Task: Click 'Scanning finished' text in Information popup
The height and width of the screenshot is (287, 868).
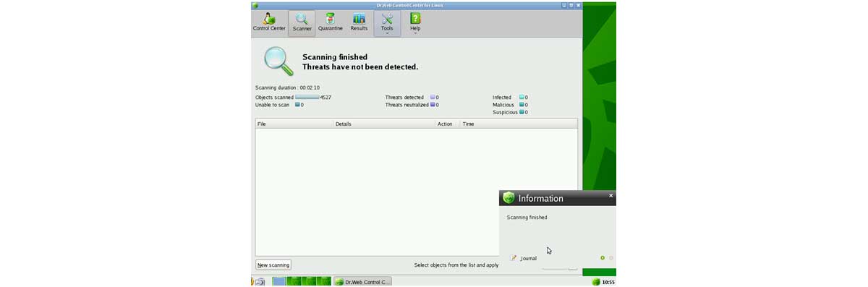Action: [x=527, y=217]
